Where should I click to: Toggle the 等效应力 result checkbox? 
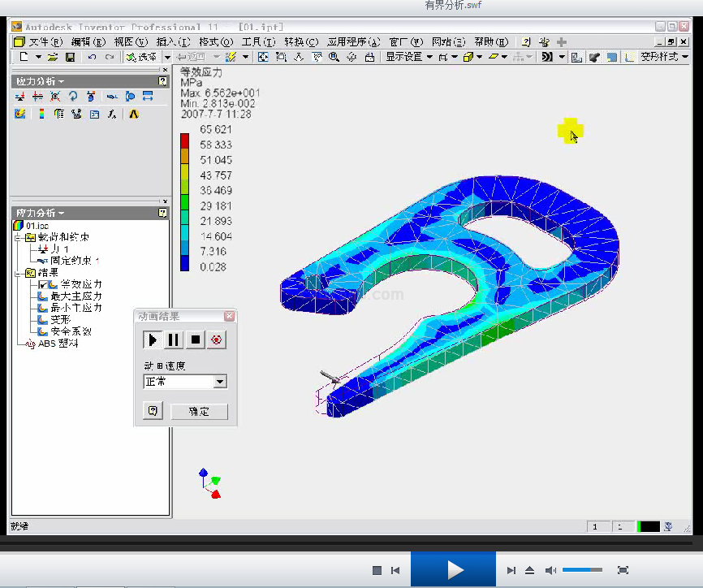[43, 284]
